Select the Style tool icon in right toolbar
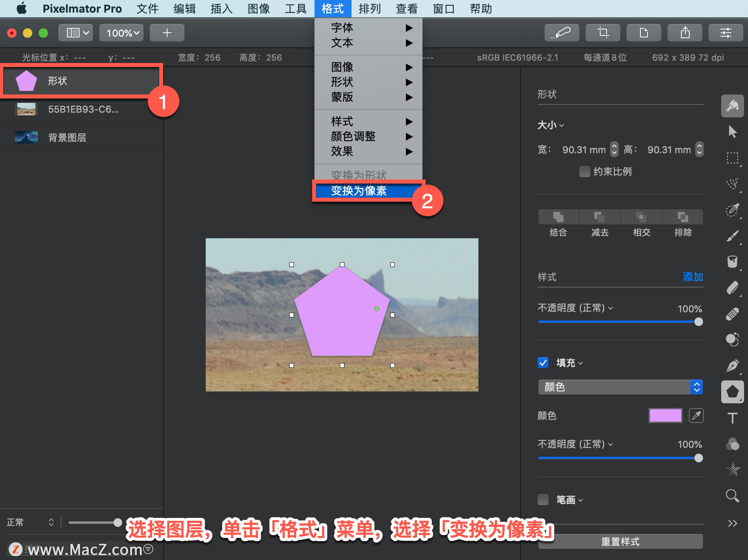The height and width of the screenshot is (560, 748). click(732, 106)
